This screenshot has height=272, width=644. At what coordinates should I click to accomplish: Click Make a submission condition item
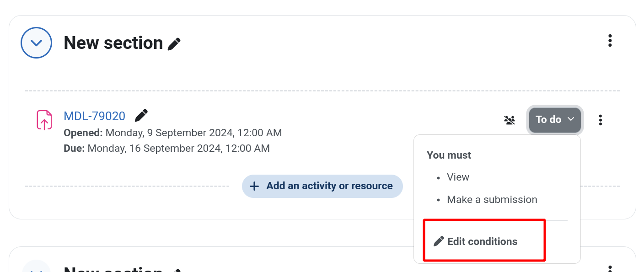[x=492, y=199]
